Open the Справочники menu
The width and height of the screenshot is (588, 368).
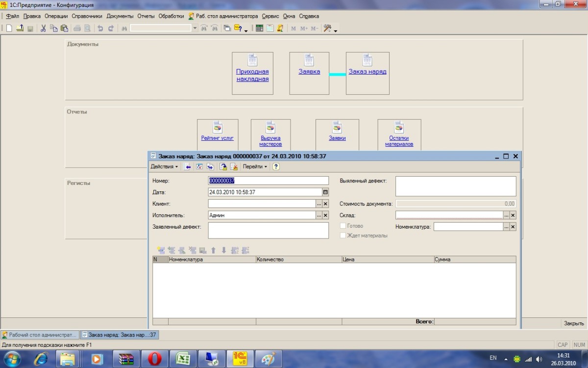[87, 16]
